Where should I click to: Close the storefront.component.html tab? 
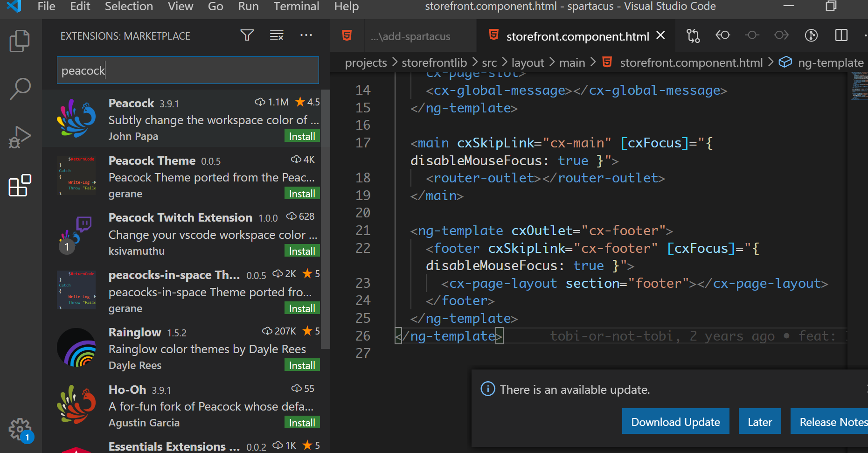(660, 35)
